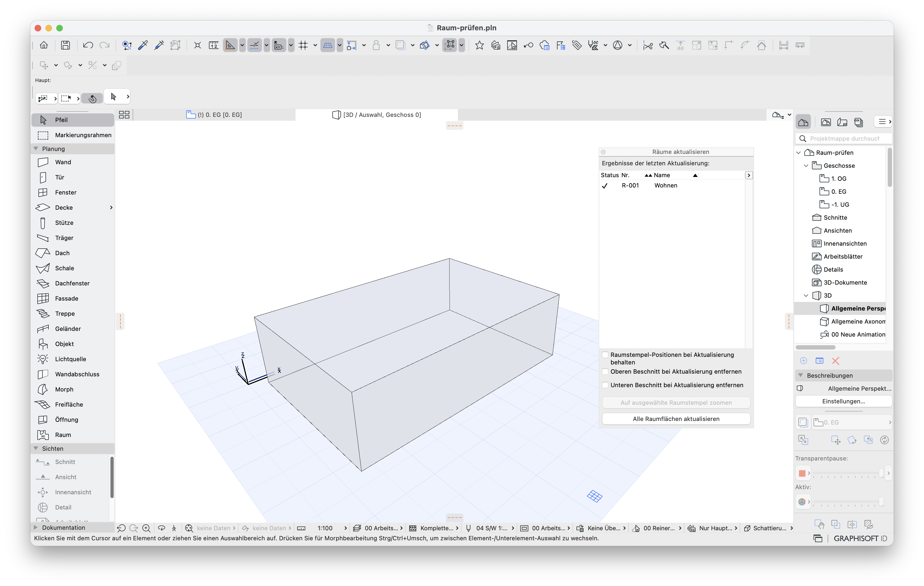Open the tab overview grid icon
The height and width of the screenshot is (586, 924).
pyautogui.click(x=124, y=115)
